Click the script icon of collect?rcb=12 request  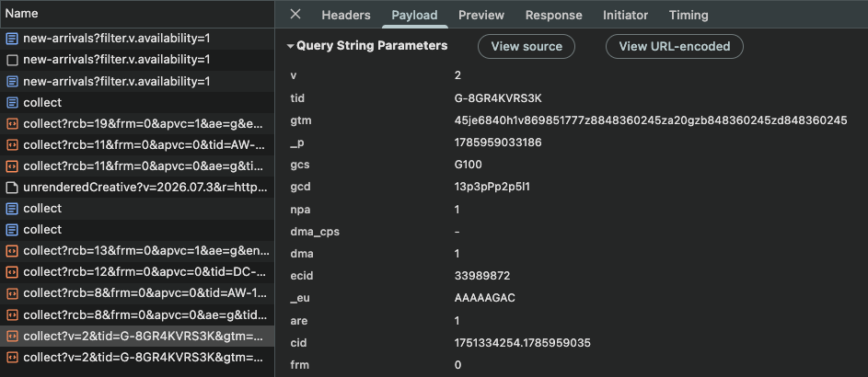click(12, 272)
